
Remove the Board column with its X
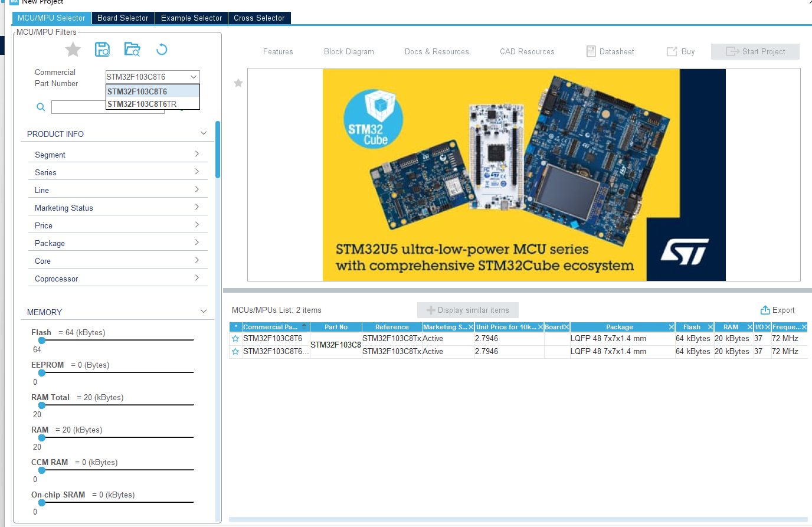click(567, 327)
